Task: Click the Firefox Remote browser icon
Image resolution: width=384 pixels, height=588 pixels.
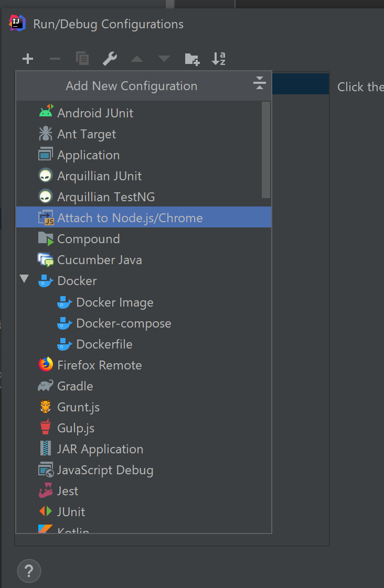Action: 46,364
